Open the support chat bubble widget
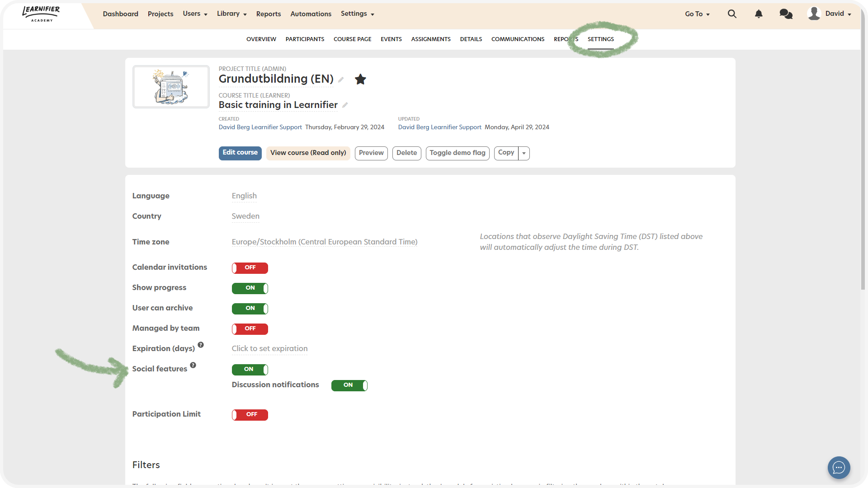The height and width of the screenshot is (488, 868). coord(839,468)
